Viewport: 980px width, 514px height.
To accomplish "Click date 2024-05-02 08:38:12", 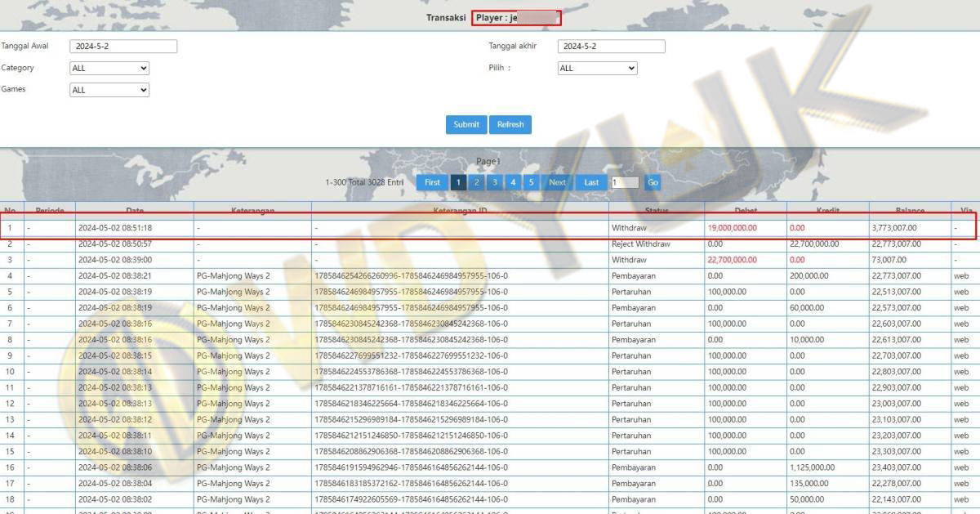I will coord(115,419).
